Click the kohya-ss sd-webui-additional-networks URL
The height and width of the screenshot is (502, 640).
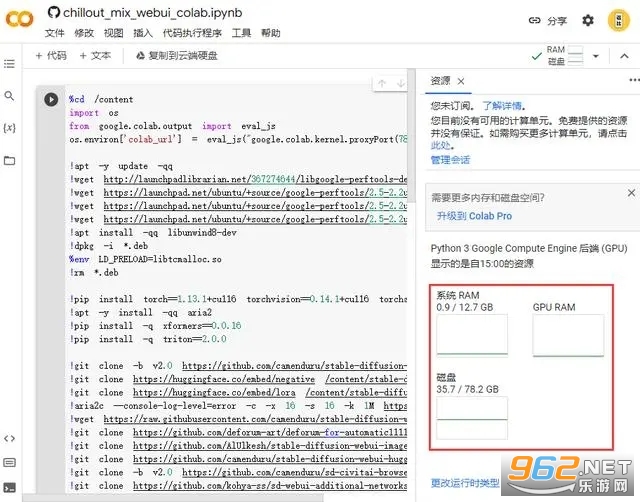[269, 486]
